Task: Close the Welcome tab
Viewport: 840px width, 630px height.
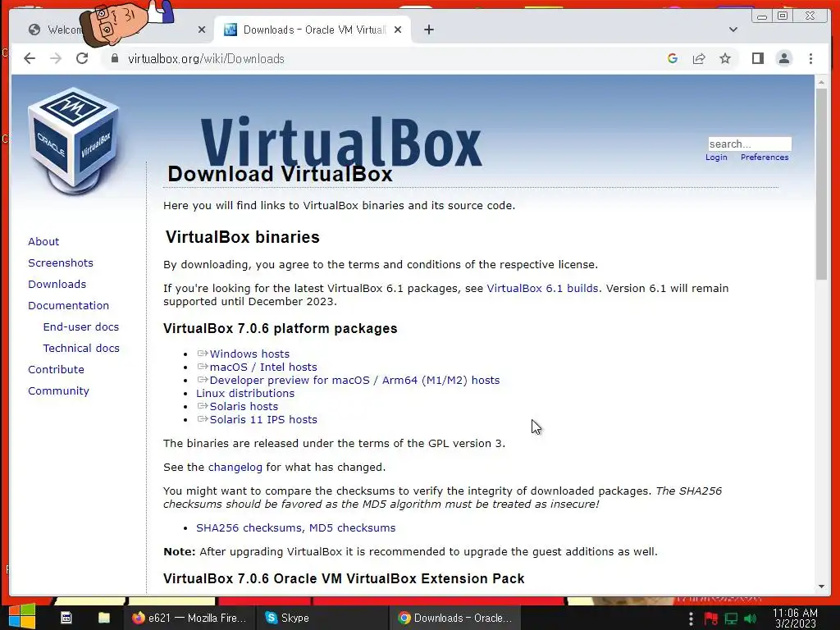Action: pyautogui.click(x=202, y=30)
